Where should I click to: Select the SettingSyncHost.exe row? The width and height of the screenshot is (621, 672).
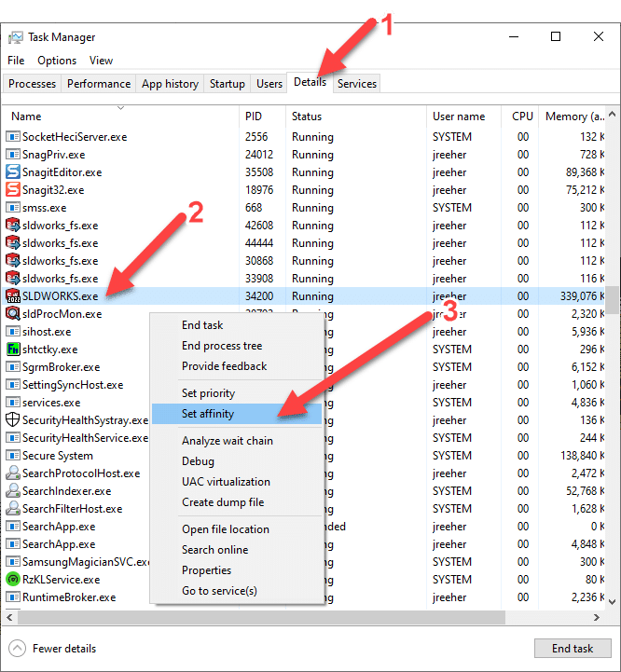coord(304,384)
